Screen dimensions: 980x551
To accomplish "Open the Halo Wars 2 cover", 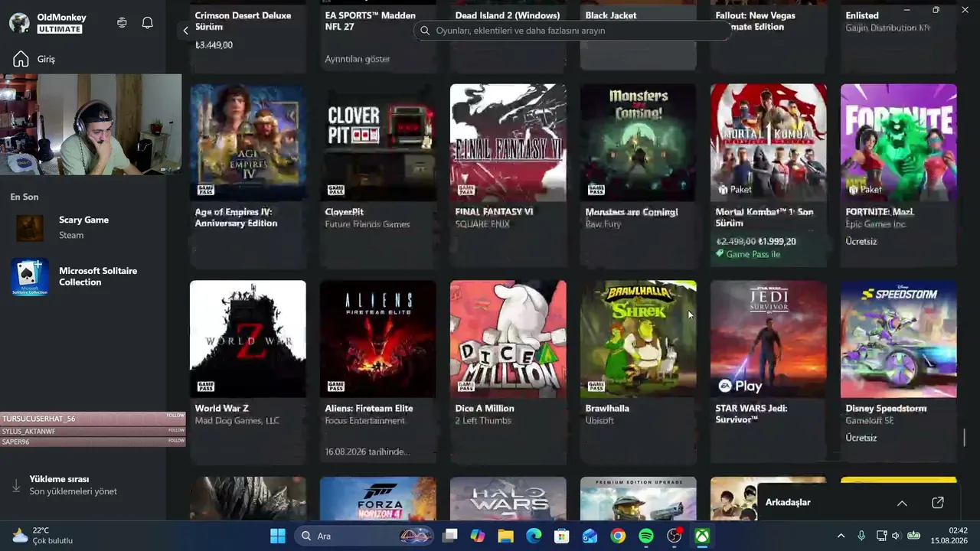I will point(508,499).
